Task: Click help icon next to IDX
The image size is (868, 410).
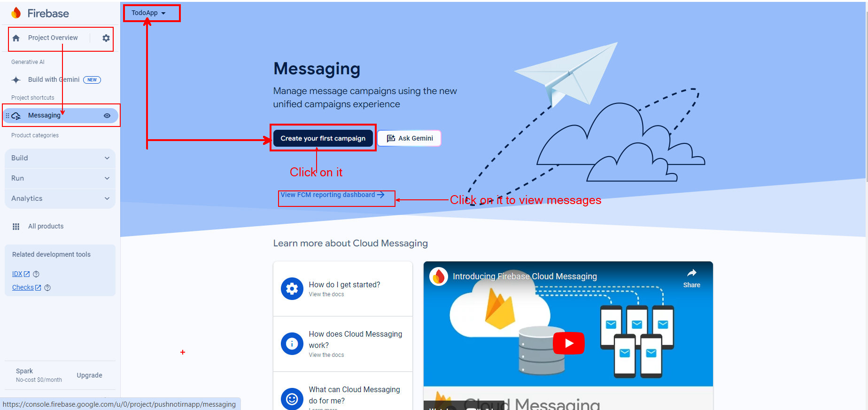Action: (x=36, y=274)
